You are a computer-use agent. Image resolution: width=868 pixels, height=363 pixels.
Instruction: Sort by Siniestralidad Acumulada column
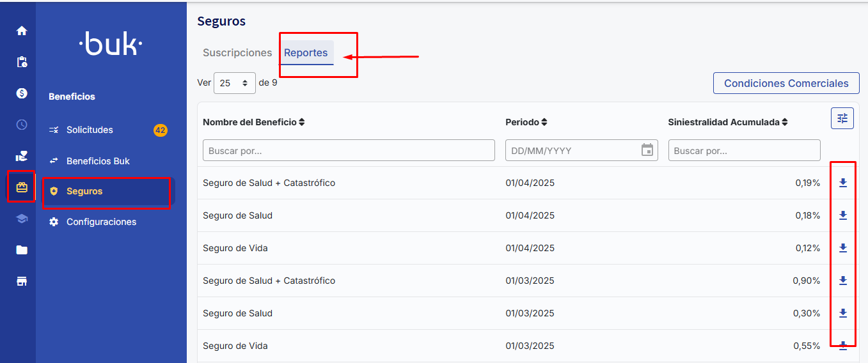click(x=728, y=122)
